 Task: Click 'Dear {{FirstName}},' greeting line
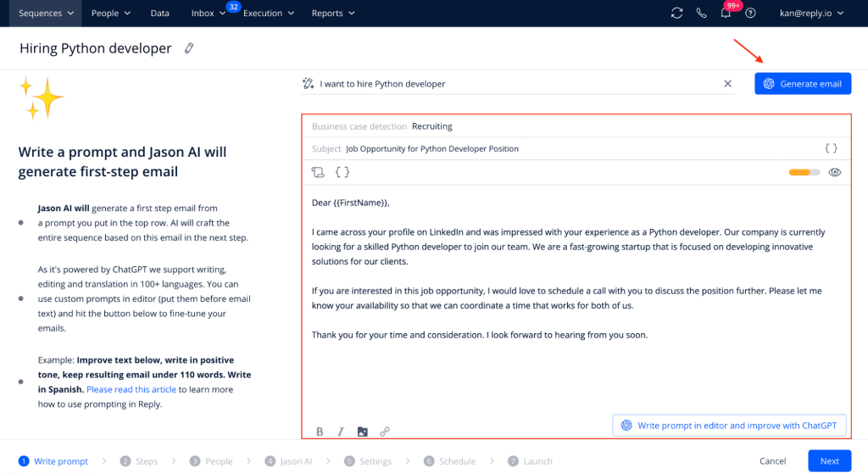(350, 203)
